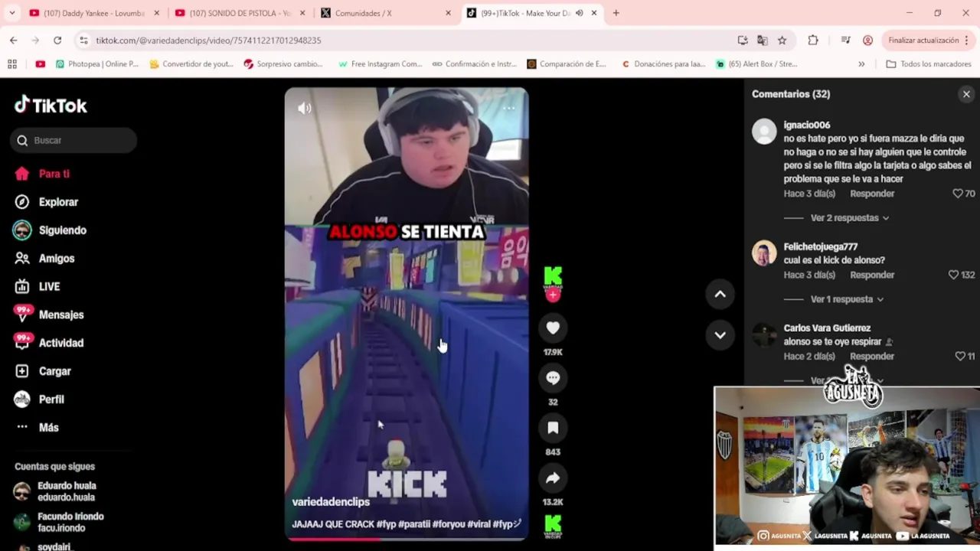Bookmark this page with star icon

click(x=782, y=40)
